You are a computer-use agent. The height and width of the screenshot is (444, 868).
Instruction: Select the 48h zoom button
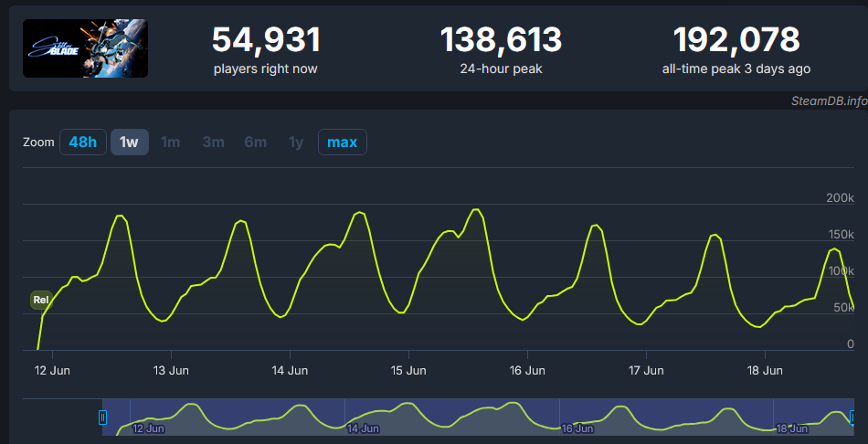click(x=83, y=143)
